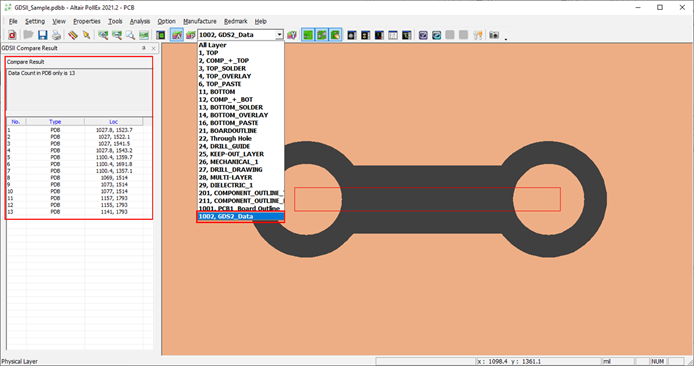Open the Manufacture menu
The image size is (694, 366).
click(x=200, y=21)
